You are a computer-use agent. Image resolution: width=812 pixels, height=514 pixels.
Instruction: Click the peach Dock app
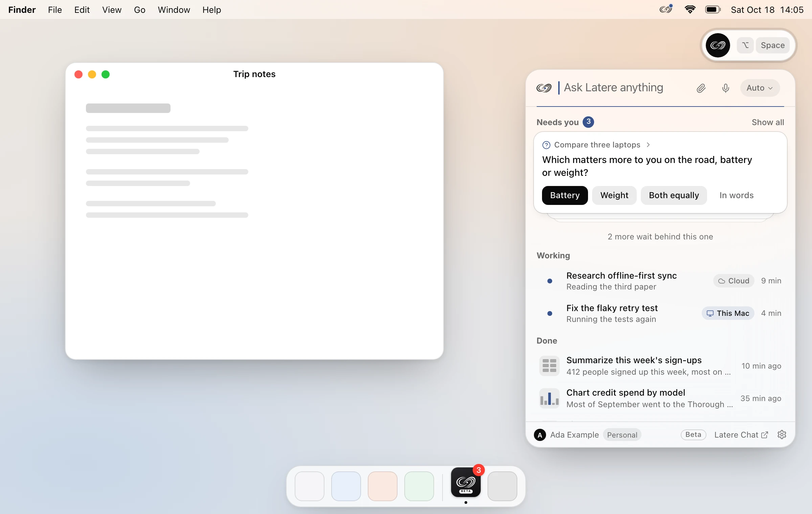[x=382, y=486]
